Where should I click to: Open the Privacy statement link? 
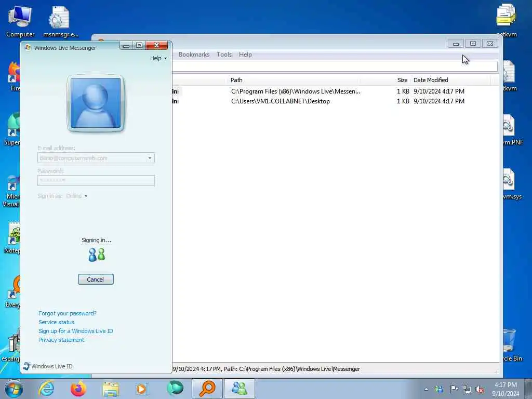click(61, 340)
